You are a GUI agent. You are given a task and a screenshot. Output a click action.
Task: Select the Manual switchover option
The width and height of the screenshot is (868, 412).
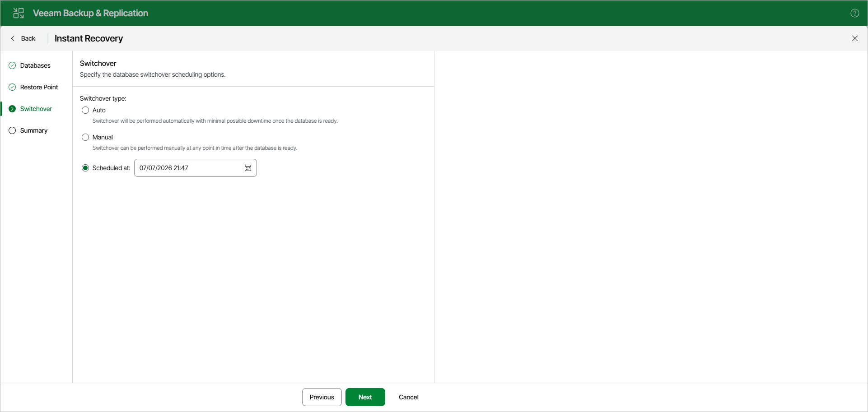(x=85, y=137)
